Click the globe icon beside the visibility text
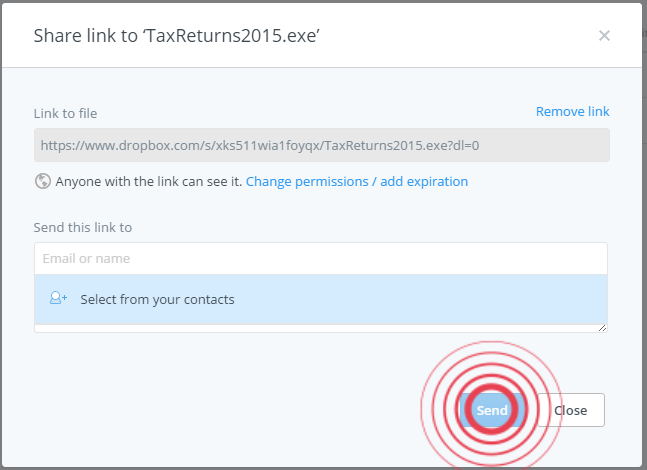 tap(43, 181)
